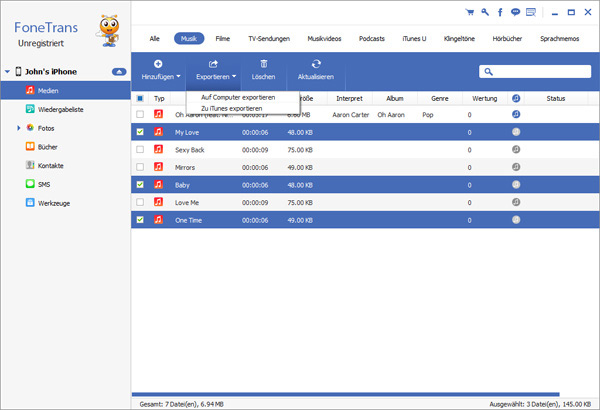Click the ringtone icon for My Love row
This screenshot has width=600, height=410.
coord(516,132)
